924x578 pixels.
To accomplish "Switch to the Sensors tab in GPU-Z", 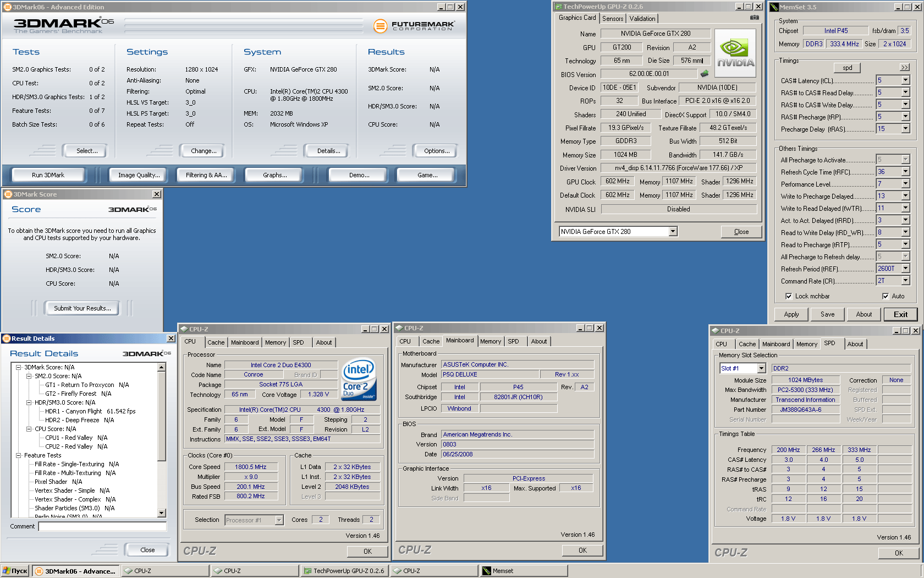I will tap(613, 19).
